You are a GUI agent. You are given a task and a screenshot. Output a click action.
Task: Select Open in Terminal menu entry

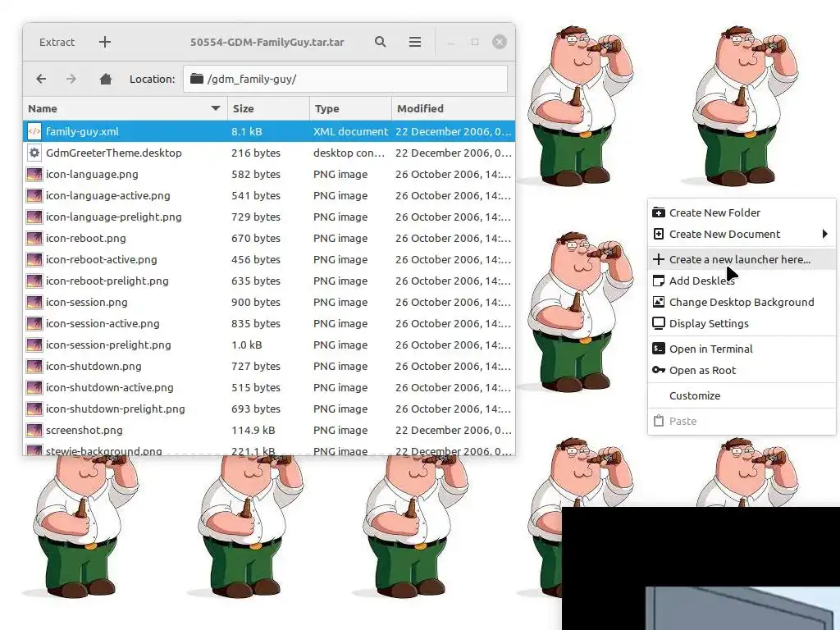742,349
